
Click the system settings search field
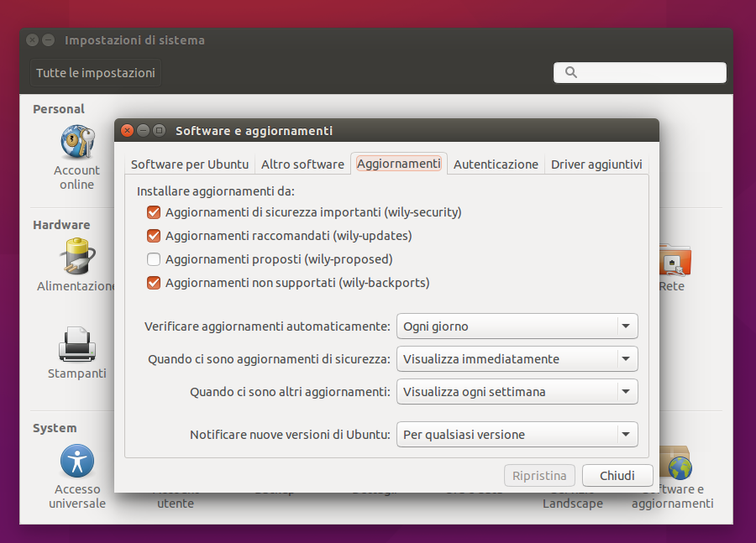(640, 72)
